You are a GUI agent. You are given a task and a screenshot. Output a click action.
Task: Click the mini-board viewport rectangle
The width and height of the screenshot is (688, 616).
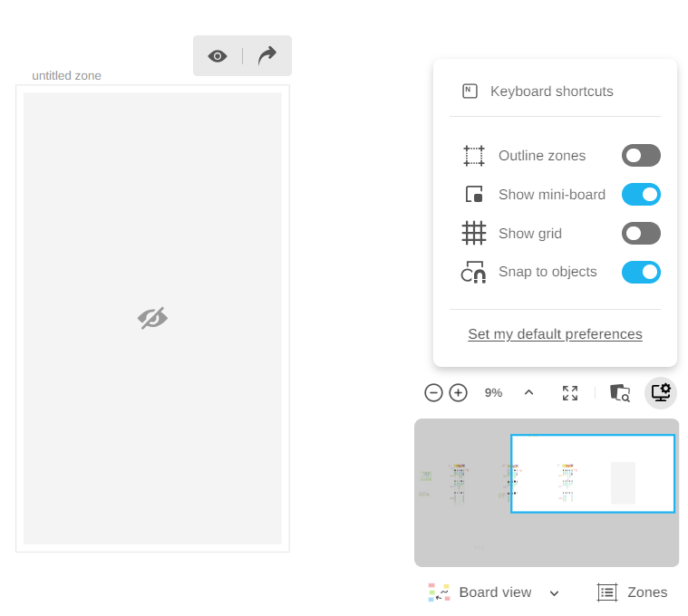pyautogui.click(x=593, y=474)
